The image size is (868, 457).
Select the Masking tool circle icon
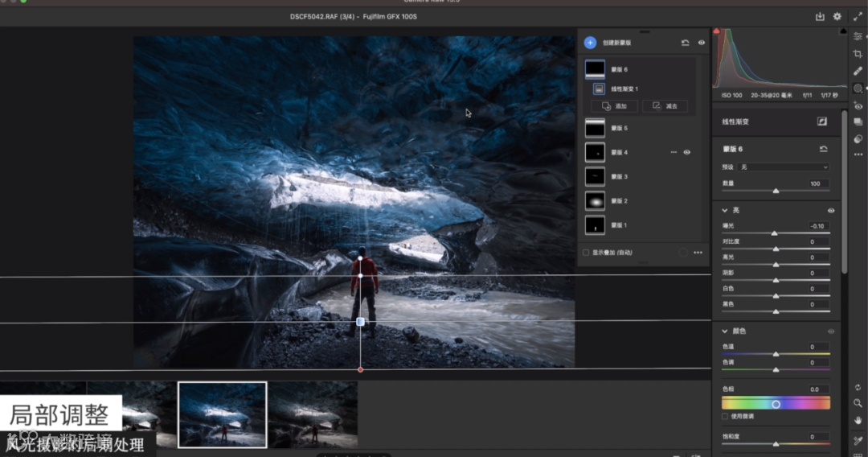pos(858,88)
